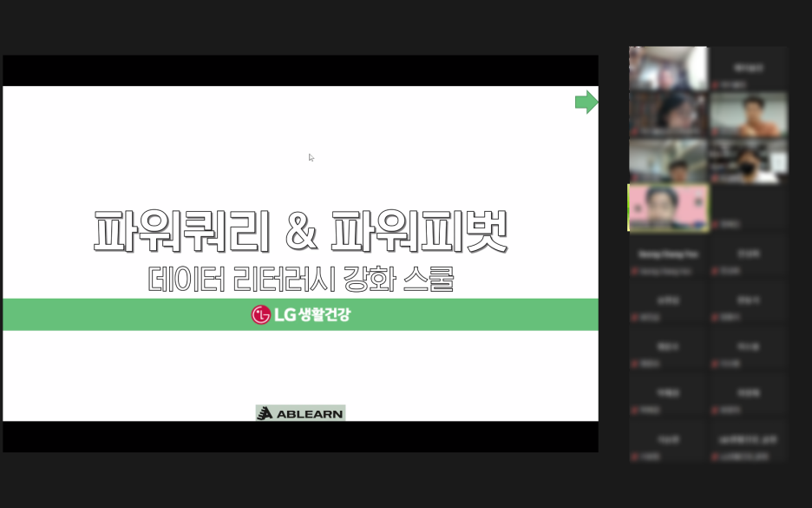Select the first video tile in participant grid
Screen dimensions: 812x508
point(669,68)
